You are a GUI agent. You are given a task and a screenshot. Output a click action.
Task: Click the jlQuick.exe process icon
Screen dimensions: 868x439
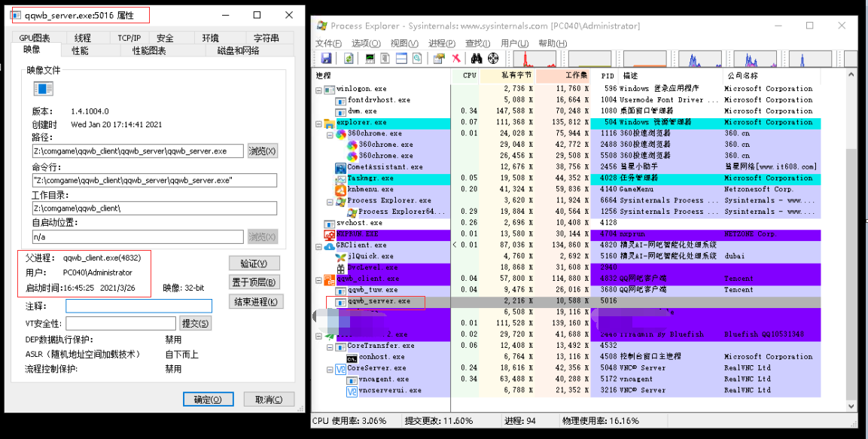click(x=341, y=256)
